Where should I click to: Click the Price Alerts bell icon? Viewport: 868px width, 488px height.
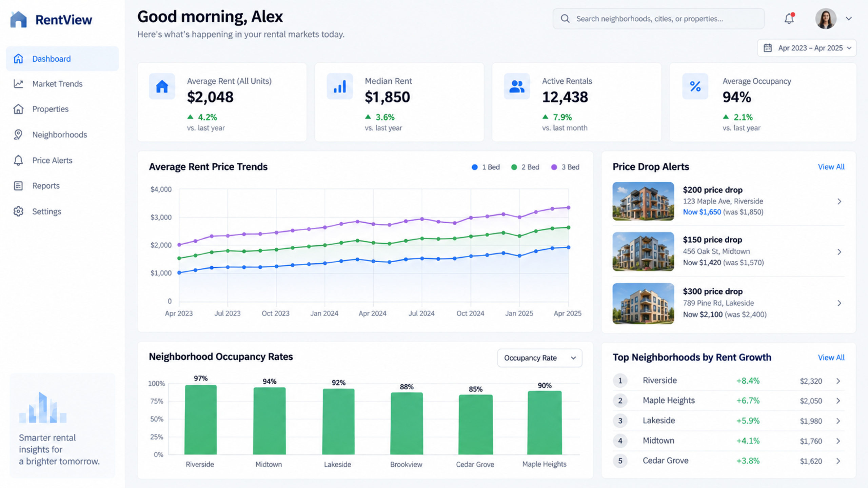pos(18,160)
